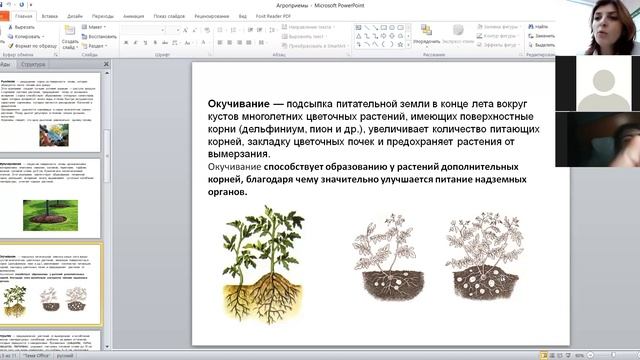Undo the last action in Quick Access
This screenshot has height=360, width=640.
click(9, 5)
